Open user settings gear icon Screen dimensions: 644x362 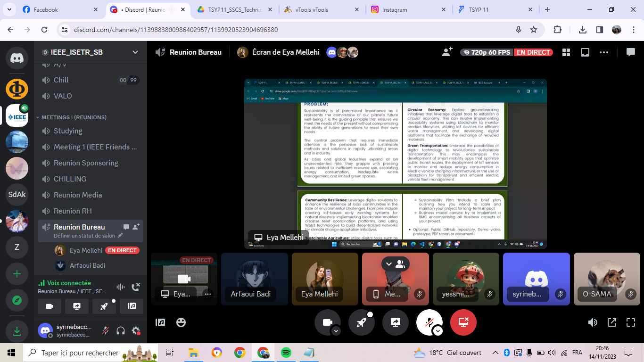pyautogui.click(x=136, y=330)
